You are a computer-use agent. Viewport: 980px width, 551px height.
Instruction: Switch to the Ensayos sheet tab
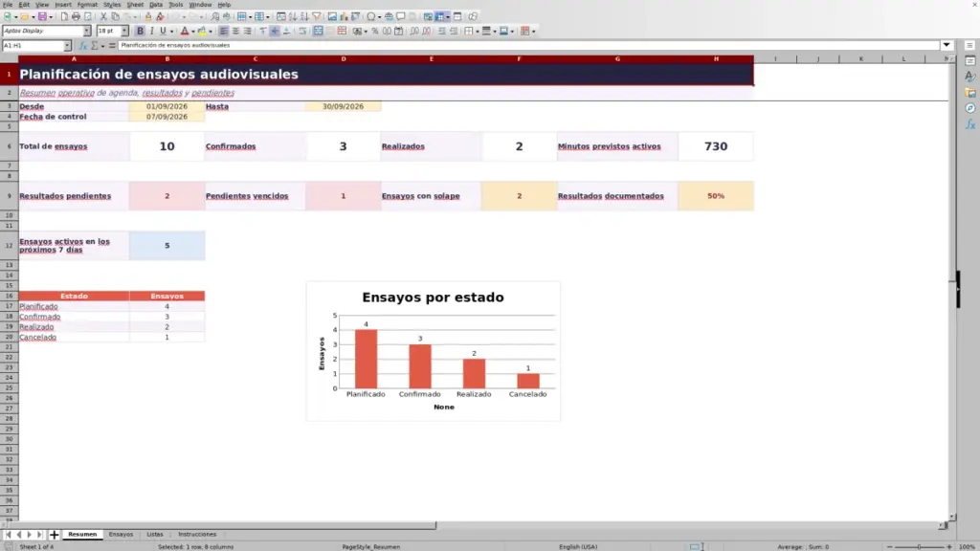pyautogui.click(x=121, y=535)
